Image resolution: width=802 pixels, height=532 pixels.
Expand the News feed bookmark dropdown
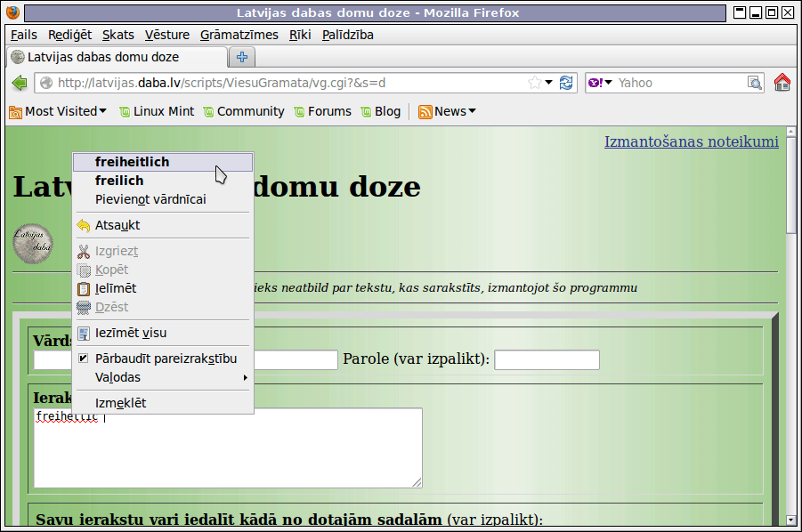pos(447,111)
